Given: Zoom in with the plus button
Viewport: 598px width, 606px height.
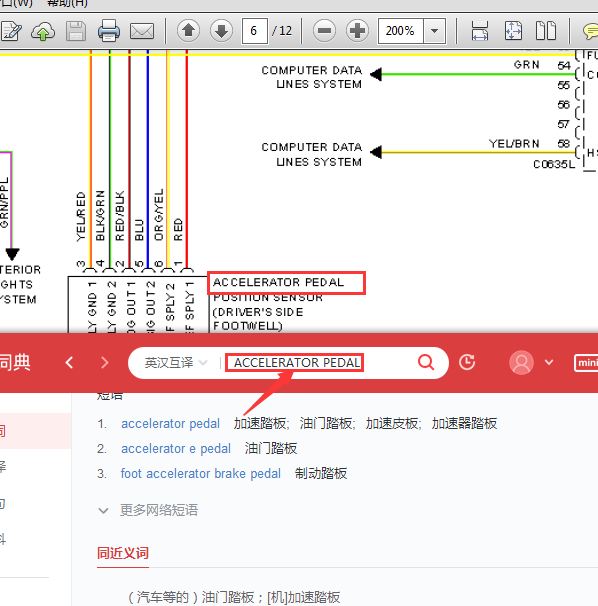Looking at the screenshot, I should coord(358,31).
